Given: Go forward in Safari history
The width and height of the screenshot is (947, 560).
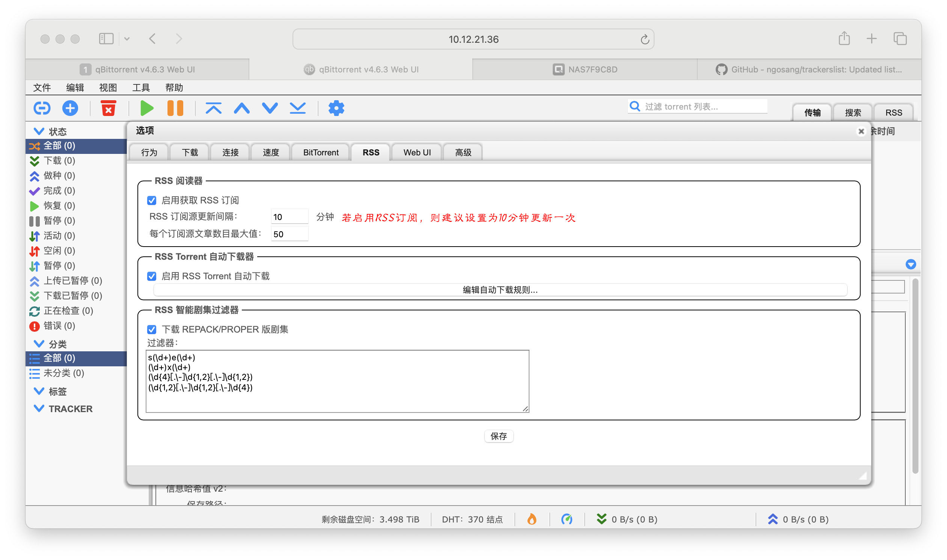Looking at the screenshot, I should click(x=179, y=39).
